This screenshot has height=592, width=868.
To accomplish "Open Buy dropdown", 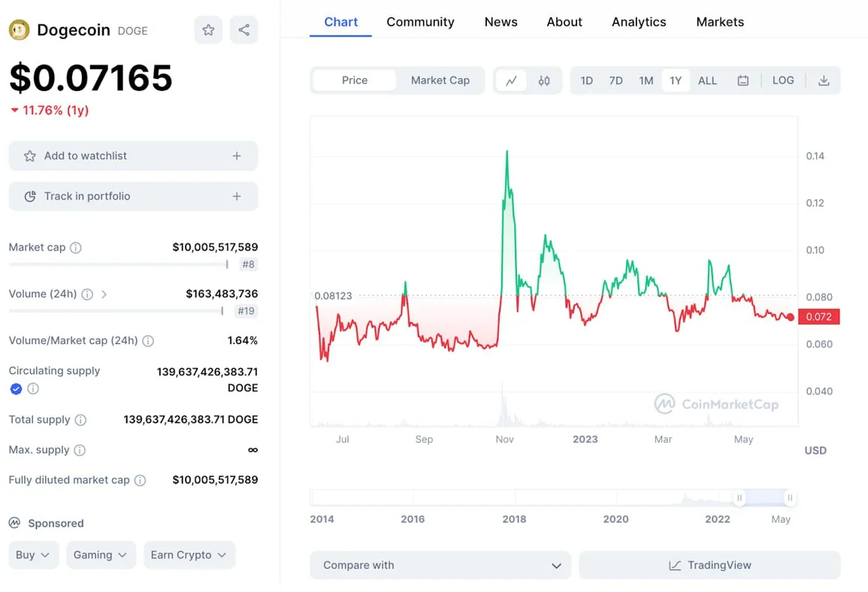I will click(33, 555).
